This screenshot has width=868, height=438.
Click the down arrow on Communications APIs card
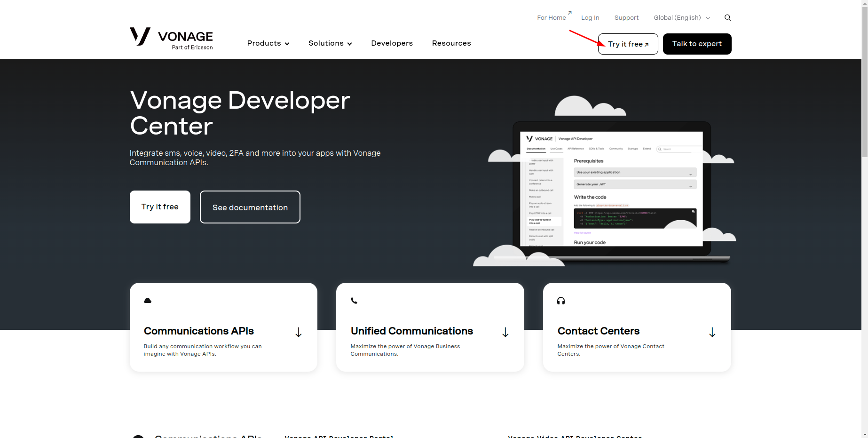299,333
